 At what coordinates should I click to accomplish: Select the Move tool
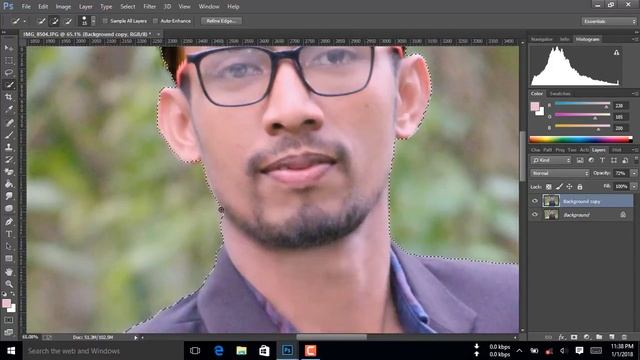click(9, 48)
